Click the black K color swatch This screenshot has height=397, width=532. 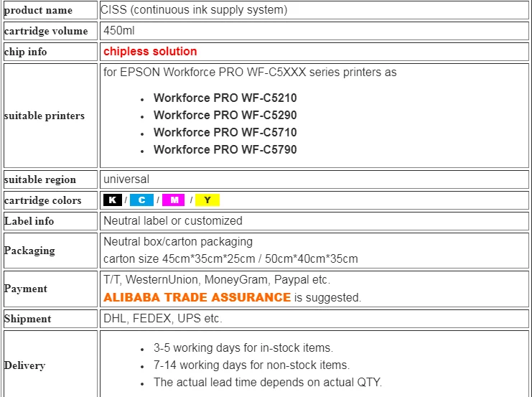pos(112,200)
